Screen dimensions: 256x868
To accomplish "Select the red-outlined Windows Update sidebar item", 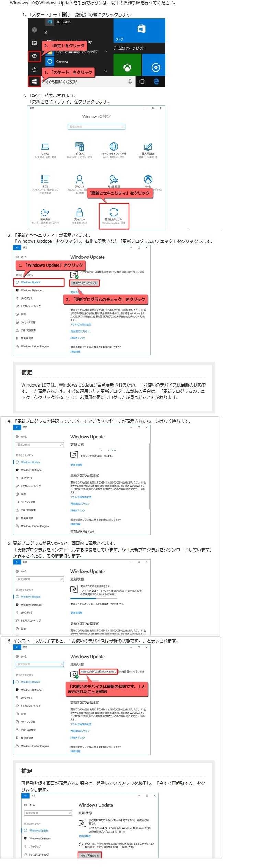I will click(x=39, y=282).
